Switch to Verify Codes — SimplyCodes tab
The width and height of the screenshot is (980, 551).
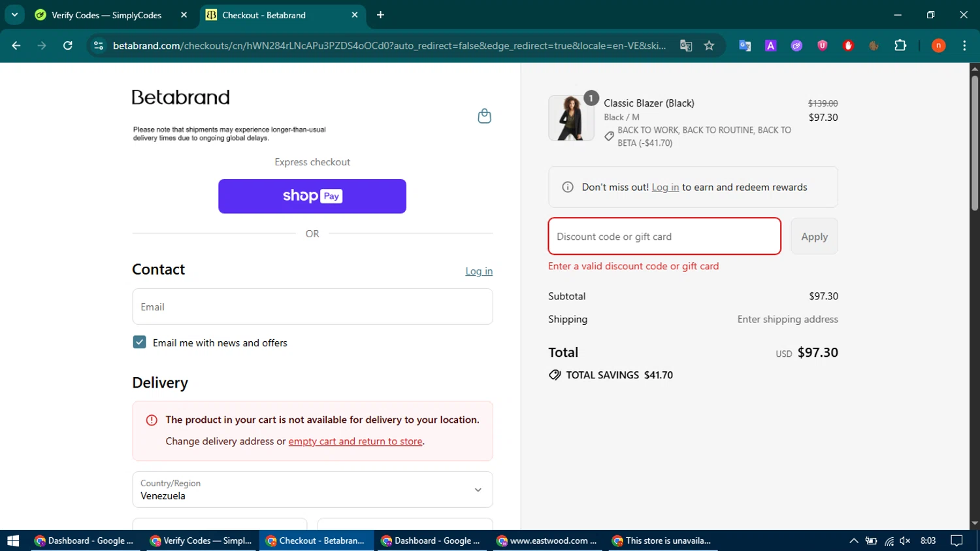[111, 15]
